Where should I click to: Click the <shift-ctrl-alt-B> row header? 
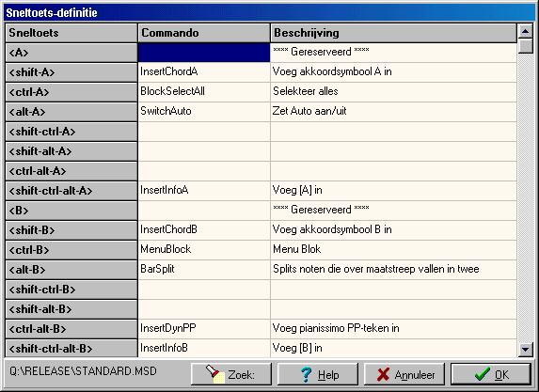pyautogui.click(x=71, y=349)
